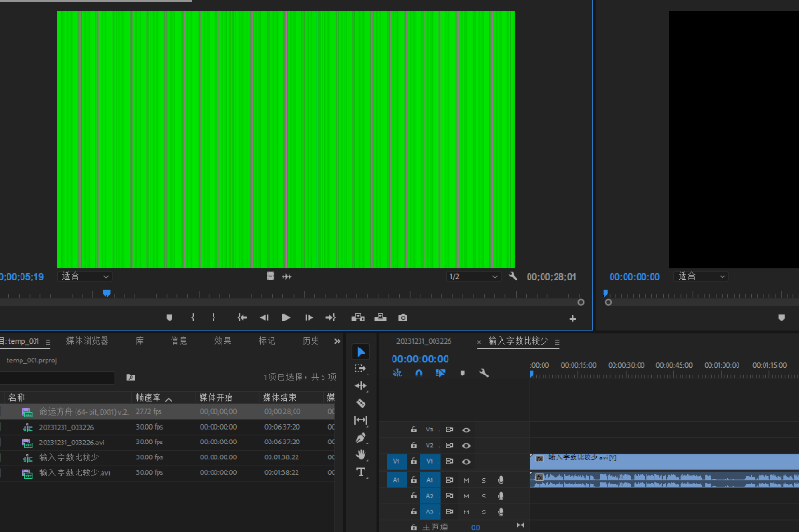
Task: Click the master track 0.0 volume value
Action: point(475,527)
